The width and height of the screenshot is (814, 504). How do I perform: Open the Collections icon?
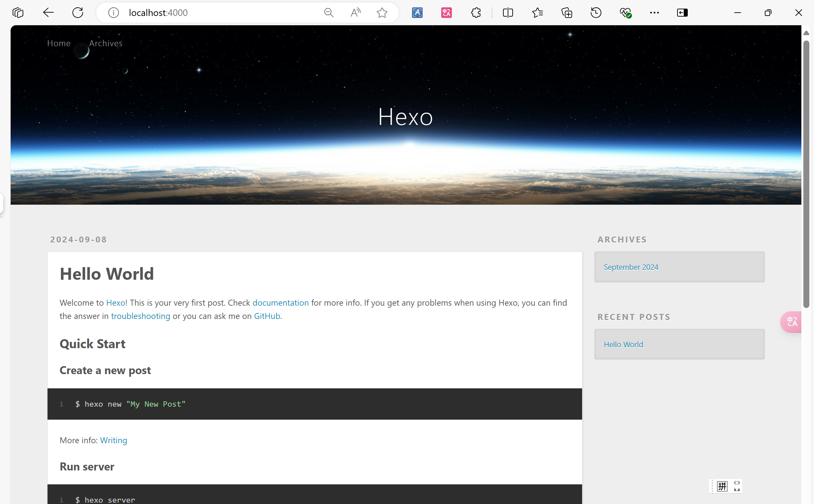(567, 13)
